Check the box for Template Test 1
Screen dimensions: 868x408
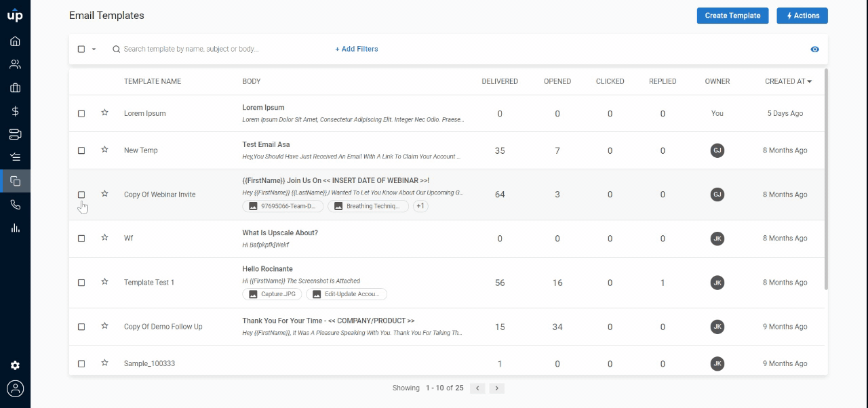click(81, 283)
